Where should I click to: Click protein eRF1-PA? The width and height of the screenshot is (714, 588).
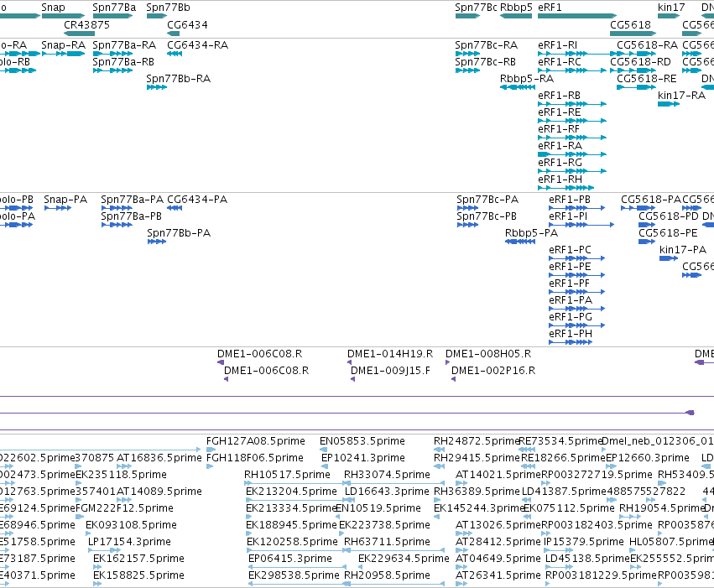577,309
